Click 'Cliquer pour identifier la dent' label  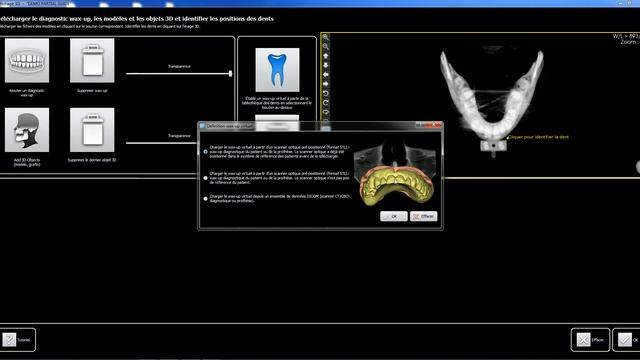tap(538, 137)
